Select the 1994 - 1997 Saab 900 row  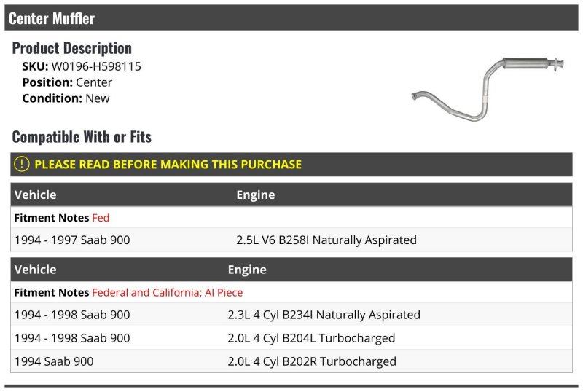coord(291,240)
